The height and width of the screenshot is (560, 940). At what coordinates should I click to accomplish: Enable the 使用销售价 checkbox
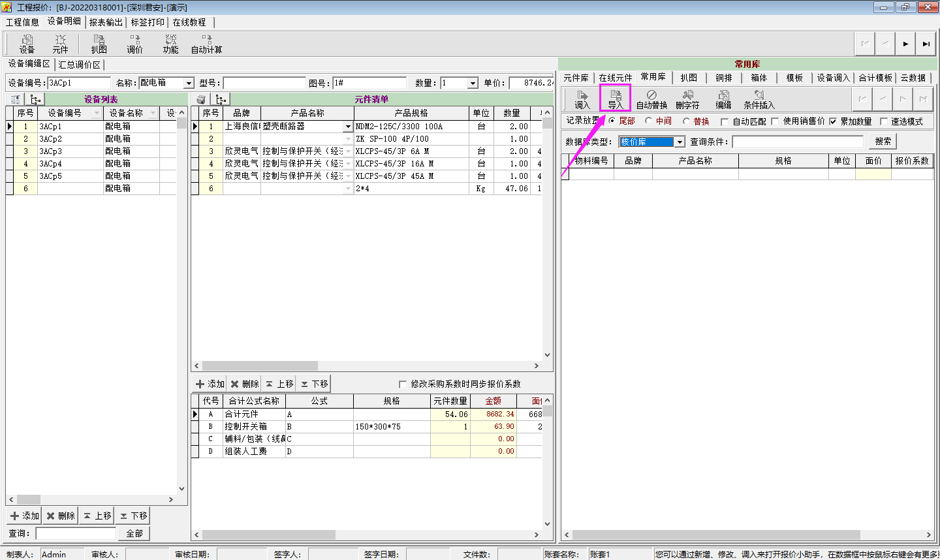775,121
